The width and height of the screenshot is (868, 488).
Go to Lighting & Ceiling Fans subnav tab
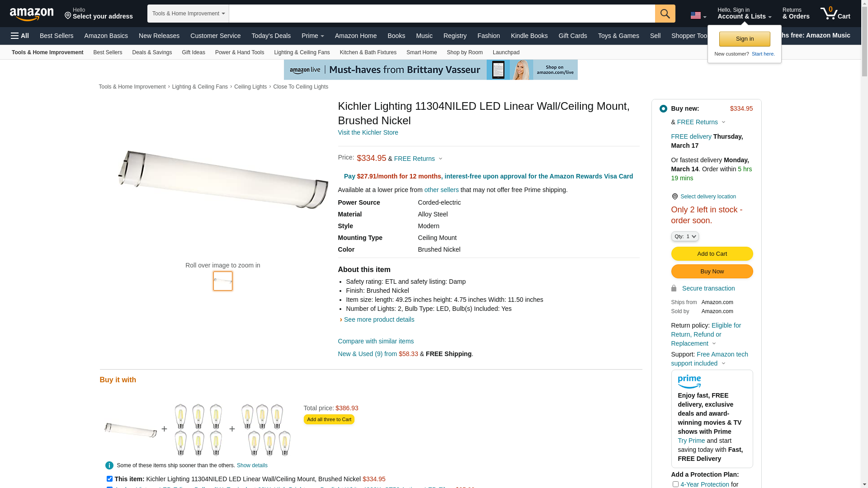click(x=302, y=52)
